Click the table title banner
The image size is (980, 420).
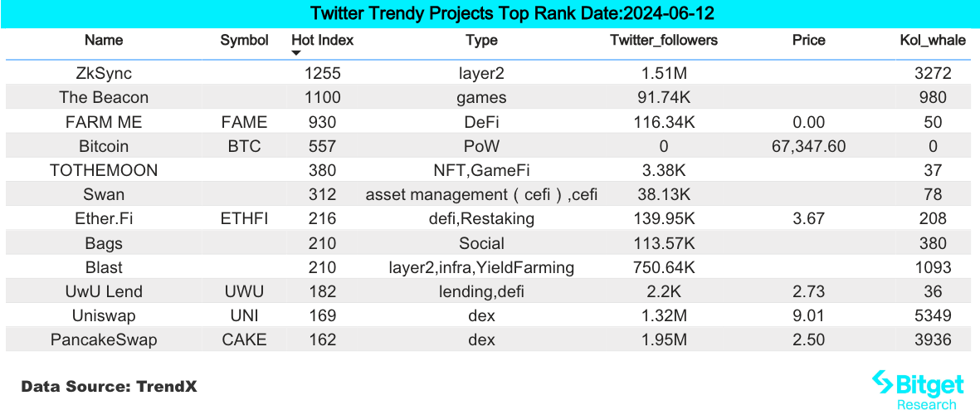pos(490,14)
